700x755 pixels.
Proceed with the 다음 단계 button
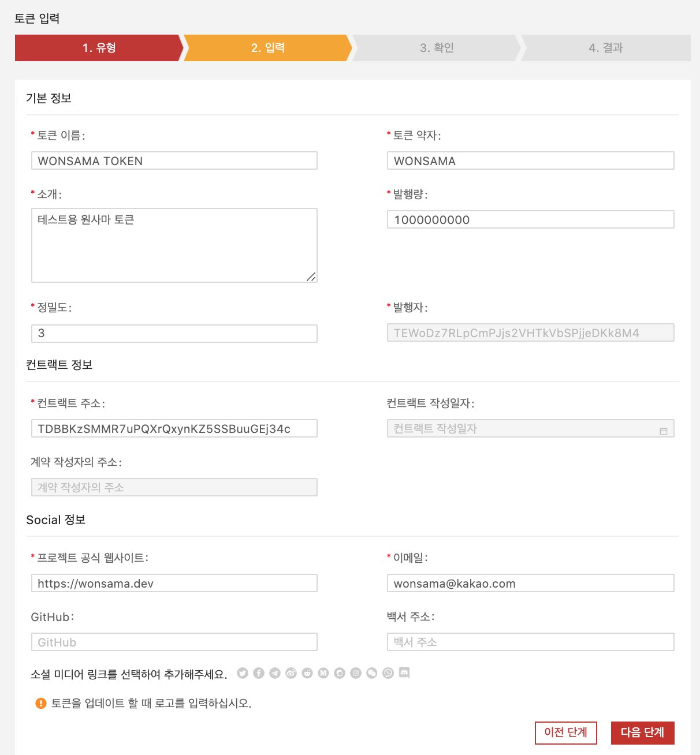(642, 732)
